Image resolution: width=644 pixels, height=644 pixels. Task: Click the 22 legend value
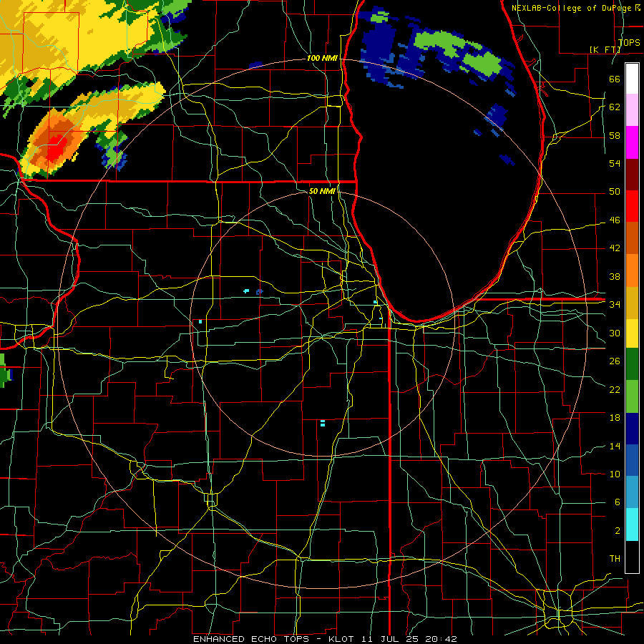(615, 389)
